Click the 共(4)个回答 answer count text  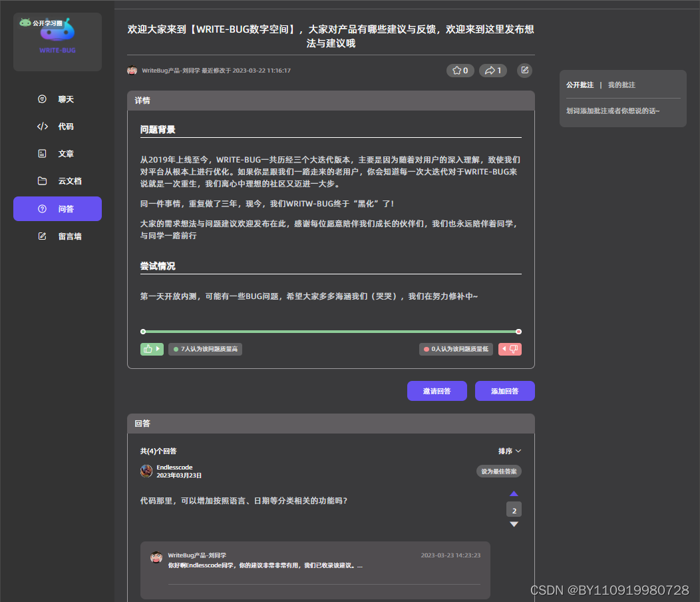pyautogui.click(x=158, y=451)
